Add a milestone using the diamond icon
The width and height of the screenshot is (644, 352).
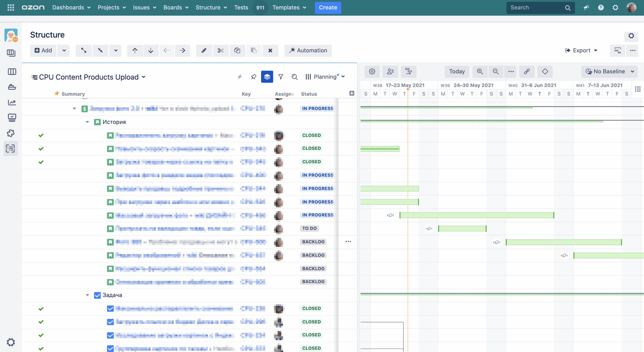[x=545, y=72]
